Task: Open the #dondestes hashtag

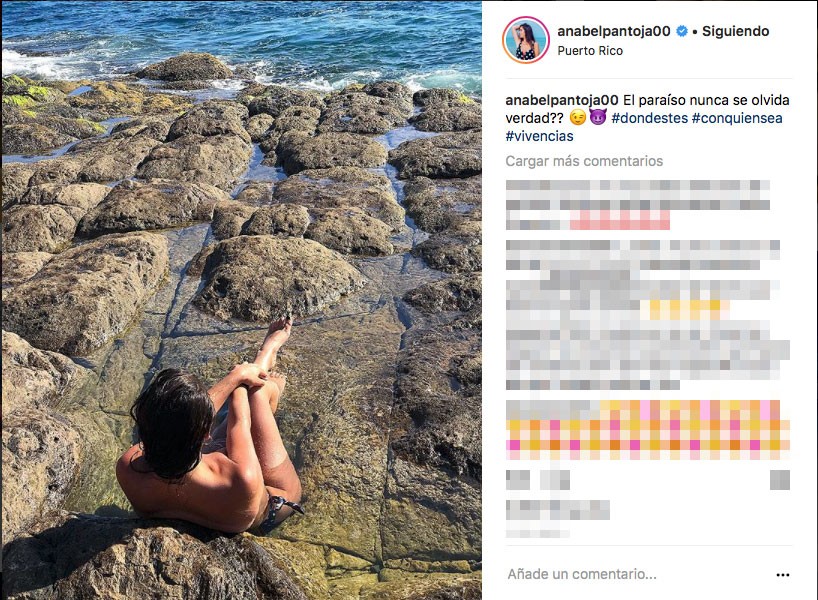Action: point(649,118)
